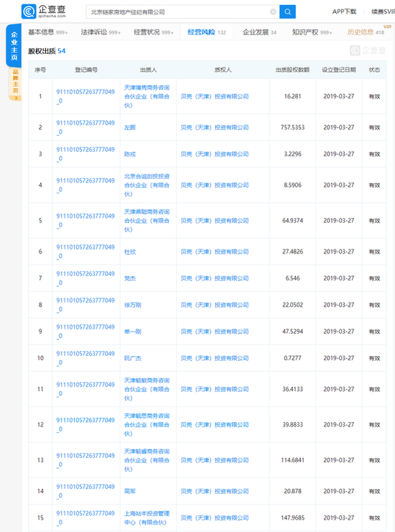Click inside the company search field
The image size is (395, 532).
click(x=178, y=12)
